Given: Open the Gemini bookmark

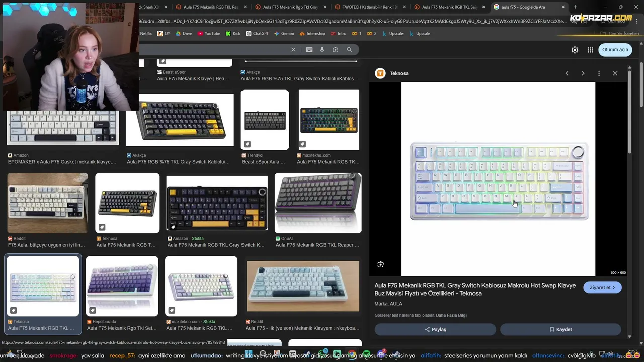Looking at the screenshot, I should coord(284,33).
